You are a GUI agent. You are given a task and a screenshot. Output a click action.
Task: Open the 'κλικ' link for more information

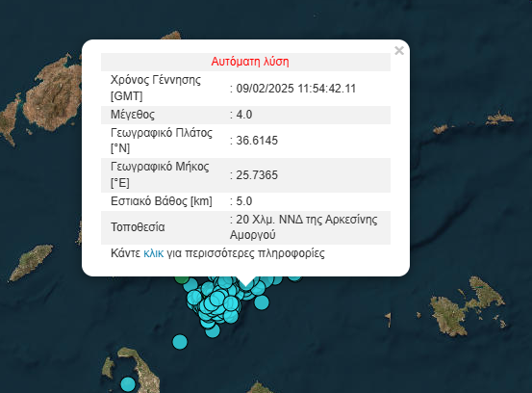point(153,253)
